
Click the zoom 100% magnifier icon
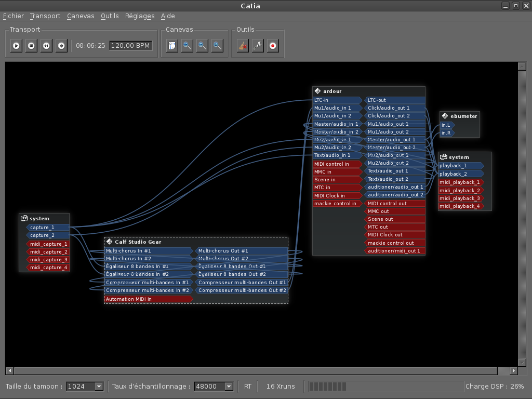217,46
